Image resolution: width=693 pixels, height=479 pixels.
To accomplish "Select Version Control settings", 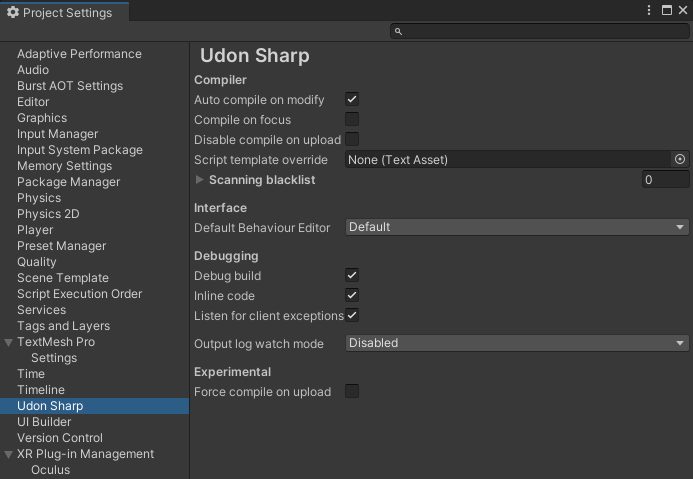I will tap(60, 438).
